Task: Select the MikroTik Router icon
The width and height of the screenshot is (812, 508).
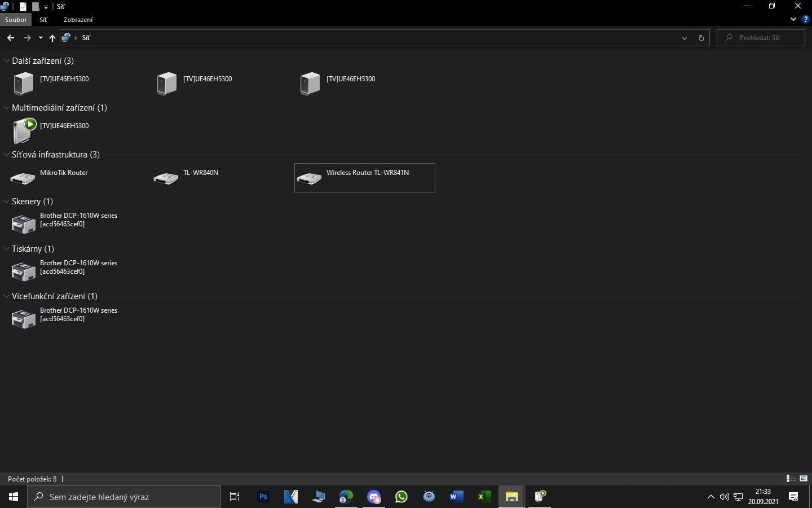Action: (x=23, y=178)
